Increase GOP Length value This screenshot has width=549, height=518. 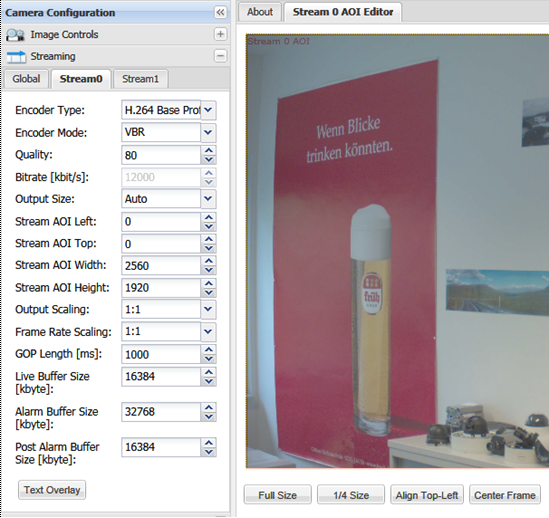coord(209,350)
